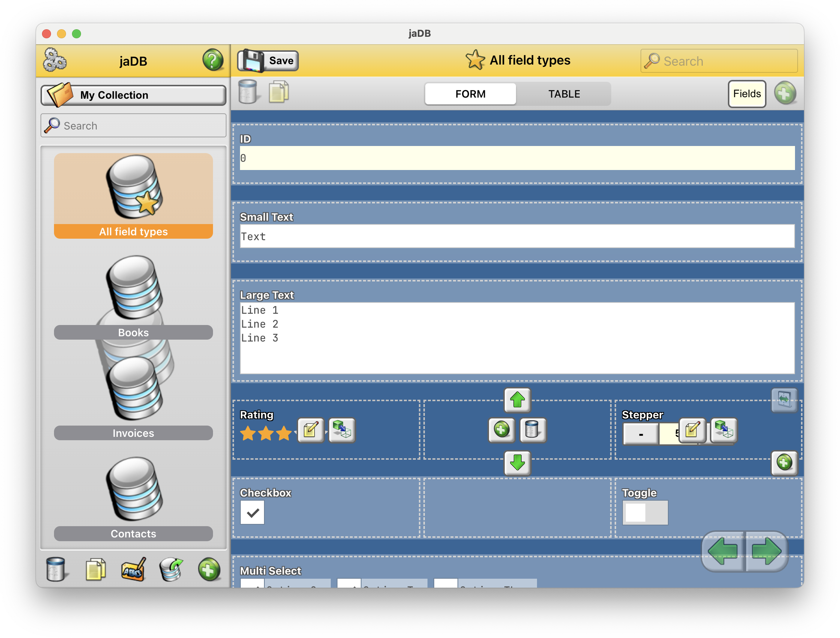Go to previous record with left arrow

point(723,551)
